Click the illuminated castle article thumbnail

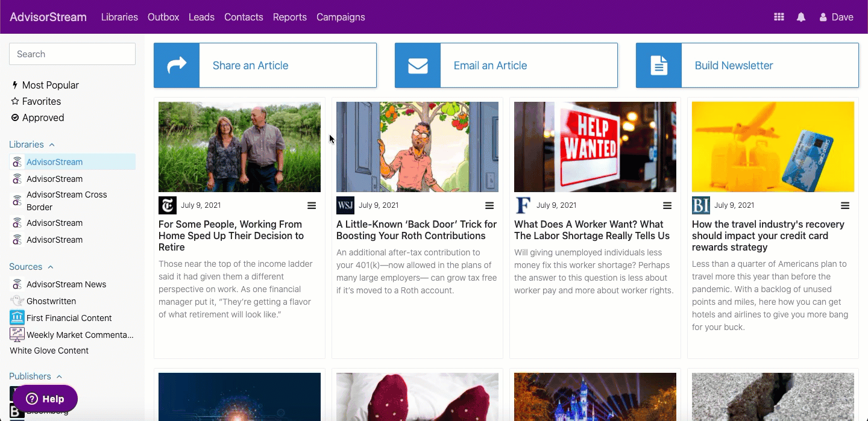coord(595,397)
